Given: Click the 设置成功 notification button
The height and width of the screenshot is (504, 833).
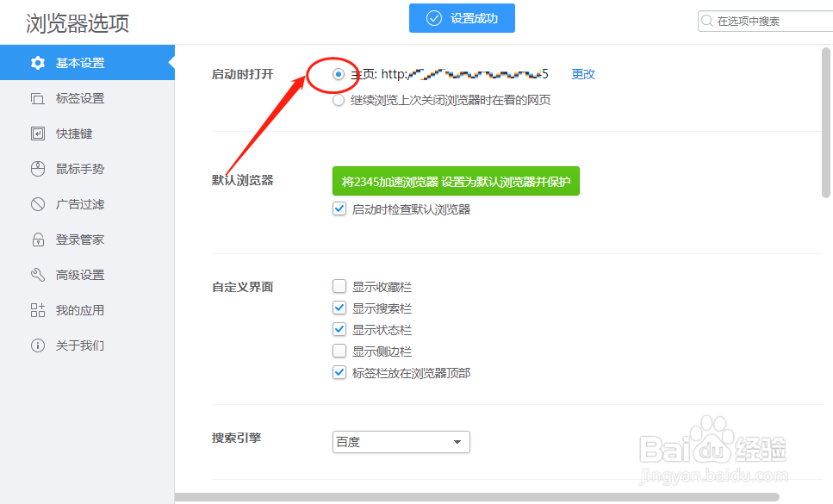Looking at the screenshot, I should (x=462, y=18).
